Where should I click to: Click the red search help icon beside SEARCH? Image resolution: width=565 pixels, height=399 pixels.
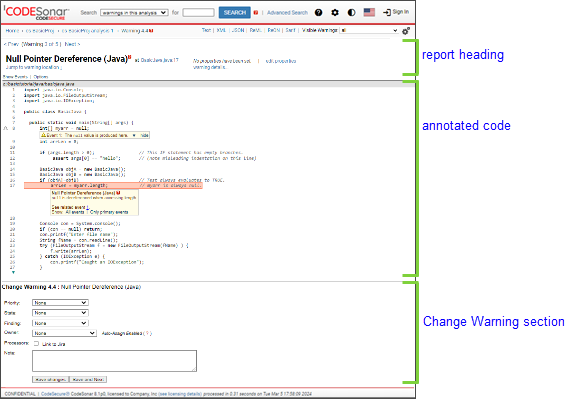[255, 13]
